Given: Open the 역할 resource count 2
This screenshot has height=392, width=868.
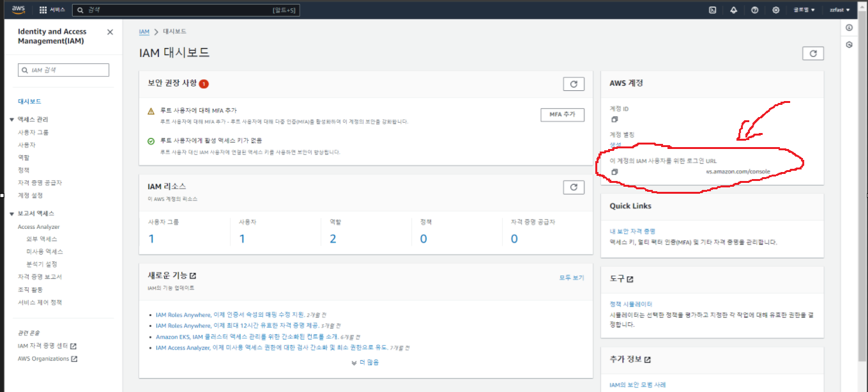Looking at the screenshot, I should (333, 239).
